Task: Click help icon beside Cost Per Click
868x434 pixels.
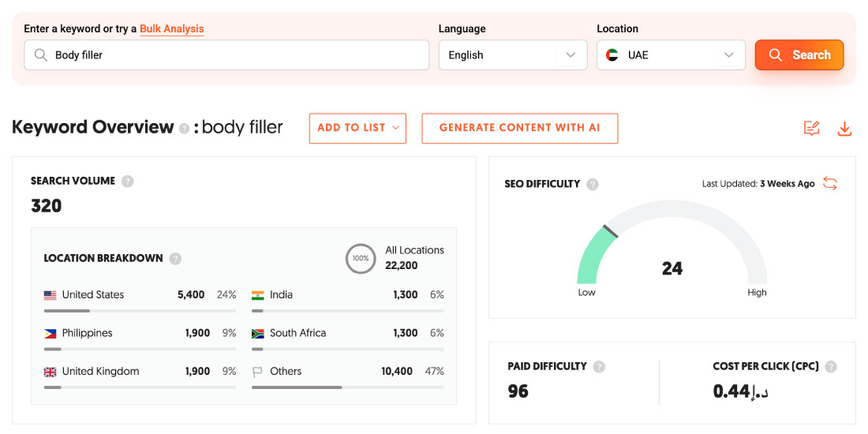Action: pos(831,367)
